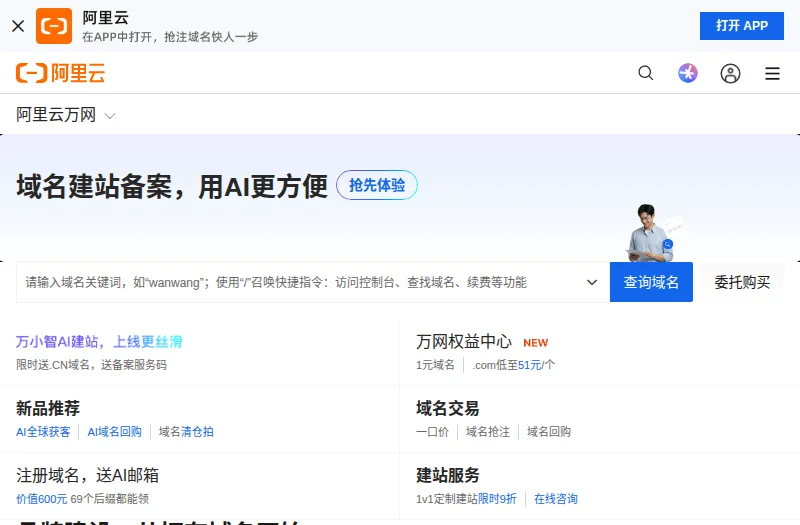Open the AI域名回购 link
This screenshot has width=800, height=525.
115,432
